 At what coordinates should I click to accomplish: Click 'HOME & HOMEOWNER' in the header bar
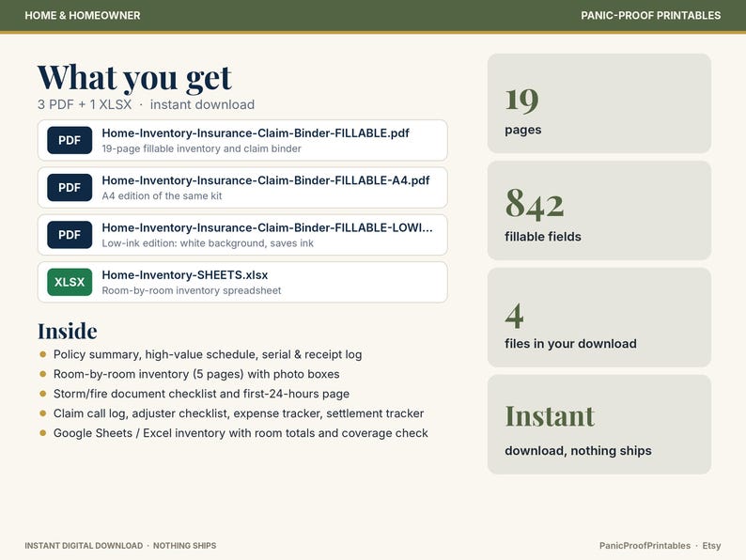coord(83,15)
